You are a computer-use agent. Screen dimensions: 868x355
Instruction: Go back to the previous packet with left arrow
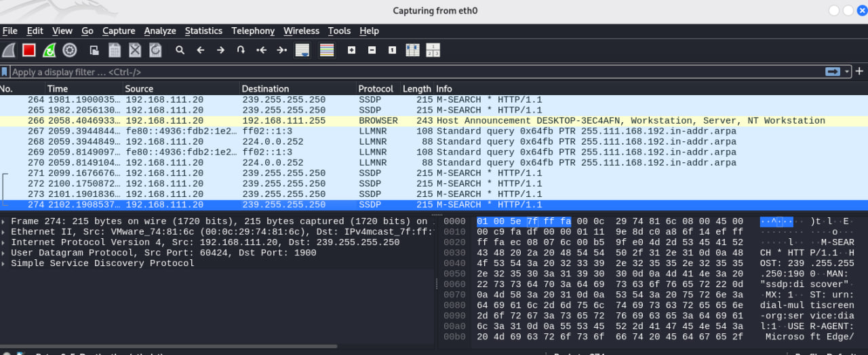[200, 50]
